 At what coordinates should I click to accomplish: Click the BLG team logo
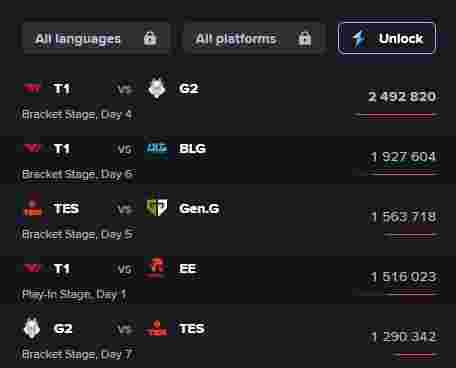[156, 148]
